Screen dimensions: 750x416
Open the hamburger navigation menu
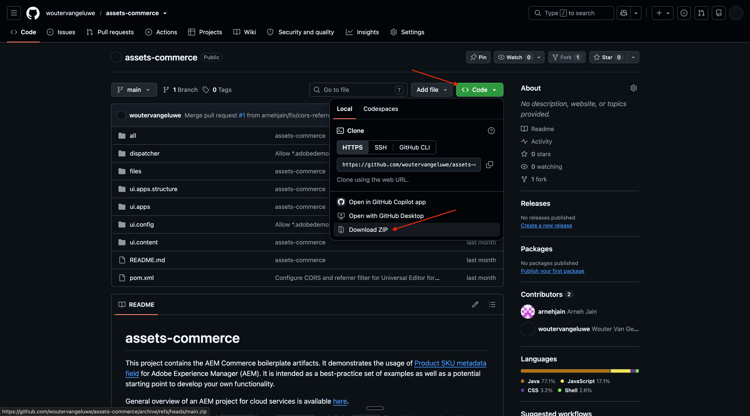[13, 13]
